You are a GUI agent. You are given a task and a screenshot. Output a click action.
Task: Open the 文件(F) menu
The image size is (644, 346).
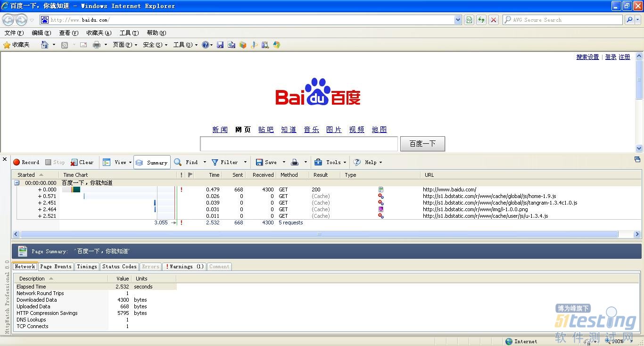point(14,33)
